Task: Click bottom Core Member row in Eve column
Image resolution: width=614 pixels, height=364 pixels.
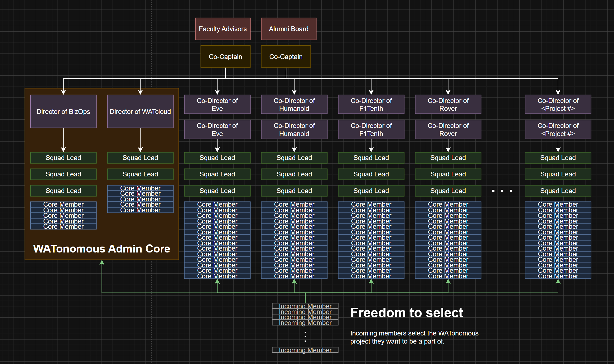Action: pos(217,276)
